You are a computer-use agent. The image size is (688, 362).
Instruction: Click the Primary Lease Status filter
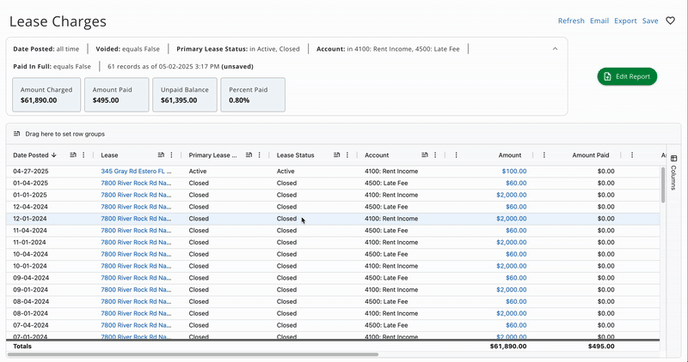[238, 49]
